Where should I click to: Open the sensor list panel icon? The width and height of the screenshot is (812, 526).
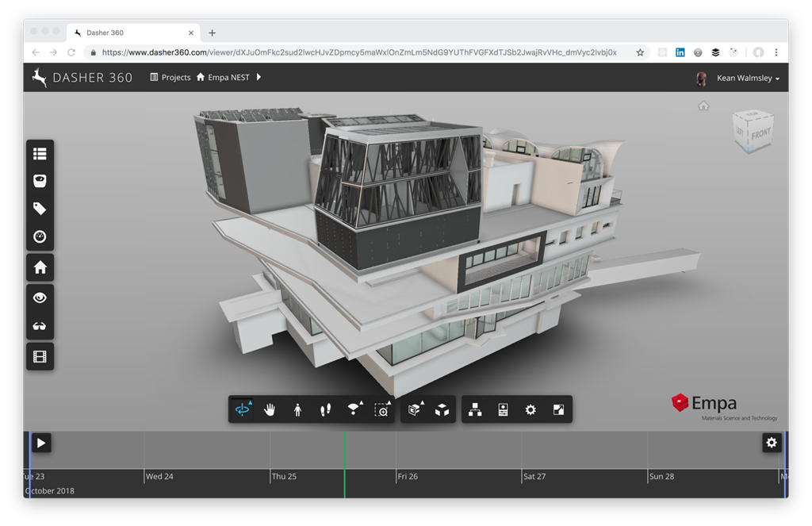40,154
